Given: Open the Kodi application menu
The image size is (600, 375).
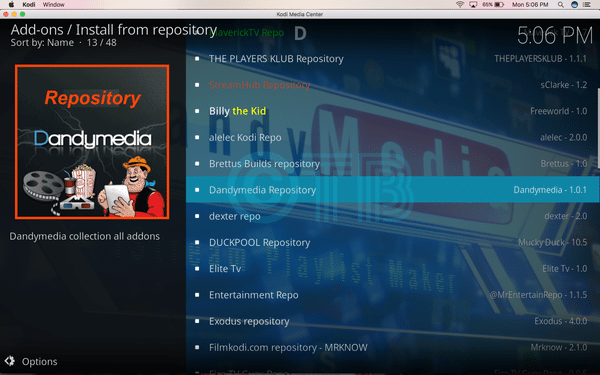Looking at the screenshot, I should pos(29,5).
